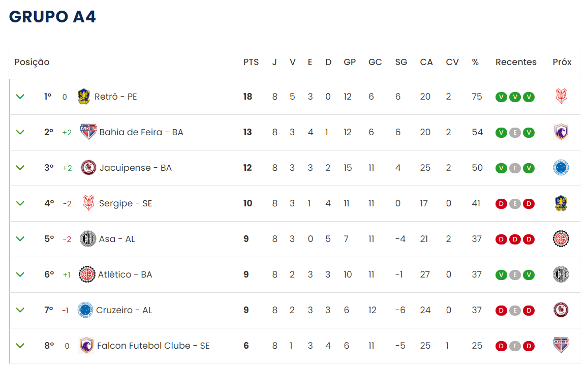Click the Asa - AL team crest
The height and width of the screenshot is (367, 588).
pyautogui.click(x=88, y=239)
